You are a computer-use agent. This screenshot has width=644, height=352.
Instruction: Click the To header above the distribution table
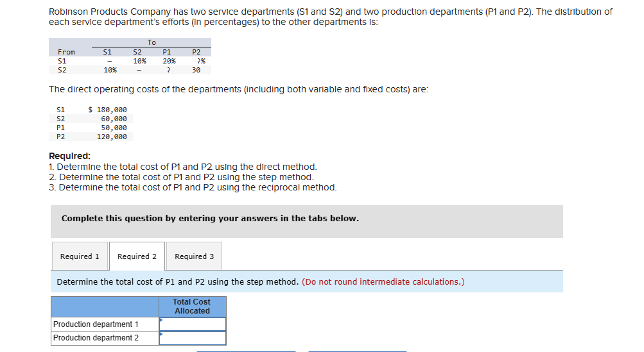pos(152,42)
